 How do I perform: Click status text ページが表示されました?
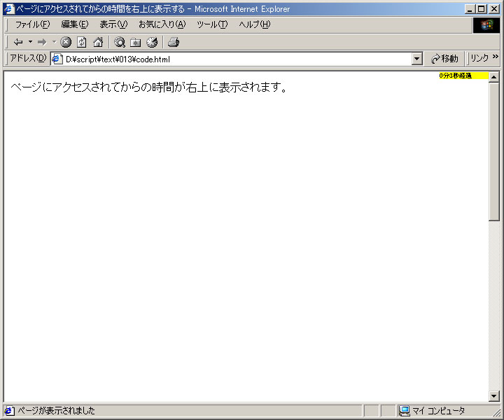pos(56,411)
